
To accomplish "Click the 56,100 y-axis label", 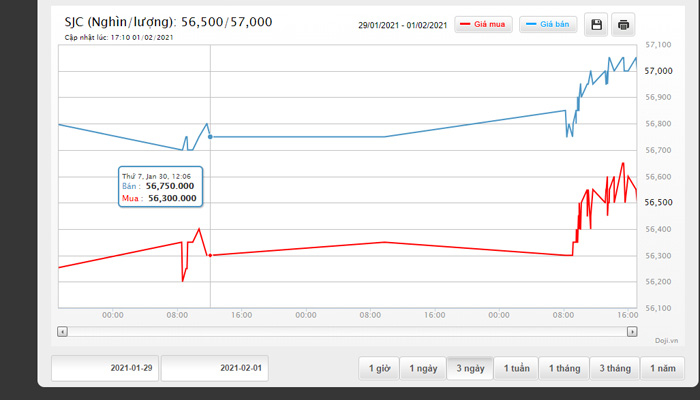I will [658, 308].
